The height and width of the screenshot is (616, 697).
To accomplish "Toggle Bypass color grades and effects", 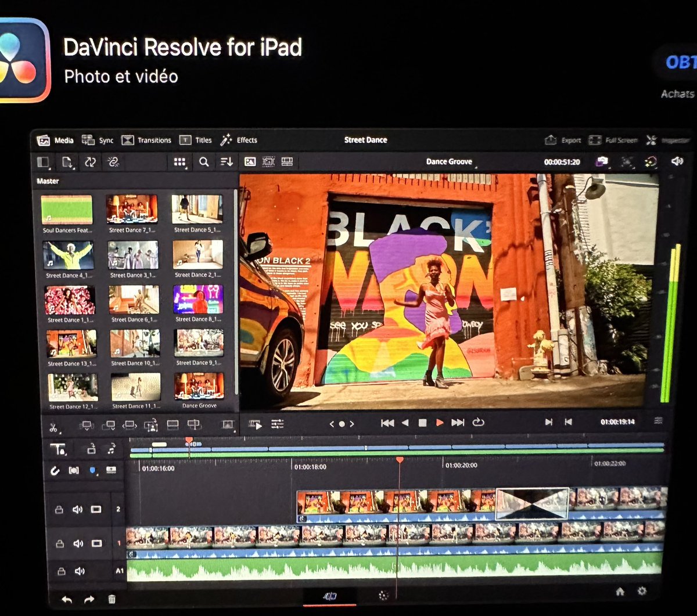I will pos(651,162).
